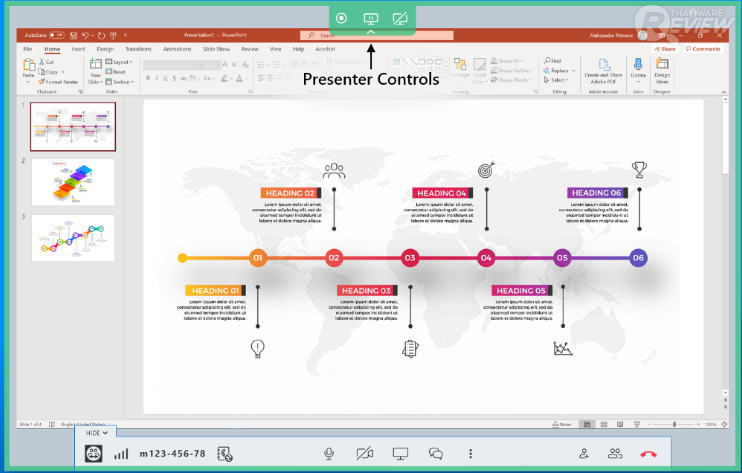Toggle the AutoSave switch
742x473 pixels.
click(57, 35)
